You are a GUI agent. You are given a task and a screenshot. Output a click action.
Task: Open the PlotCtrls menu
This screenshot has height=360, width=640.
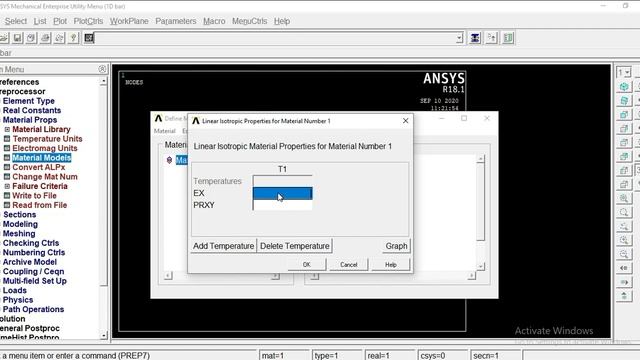click(88, 21)
